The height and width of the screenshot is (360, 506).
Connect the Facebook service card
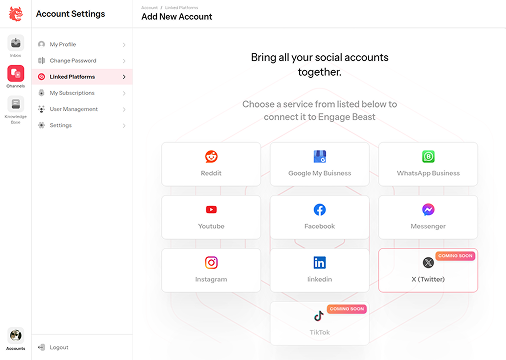(320, 217)
